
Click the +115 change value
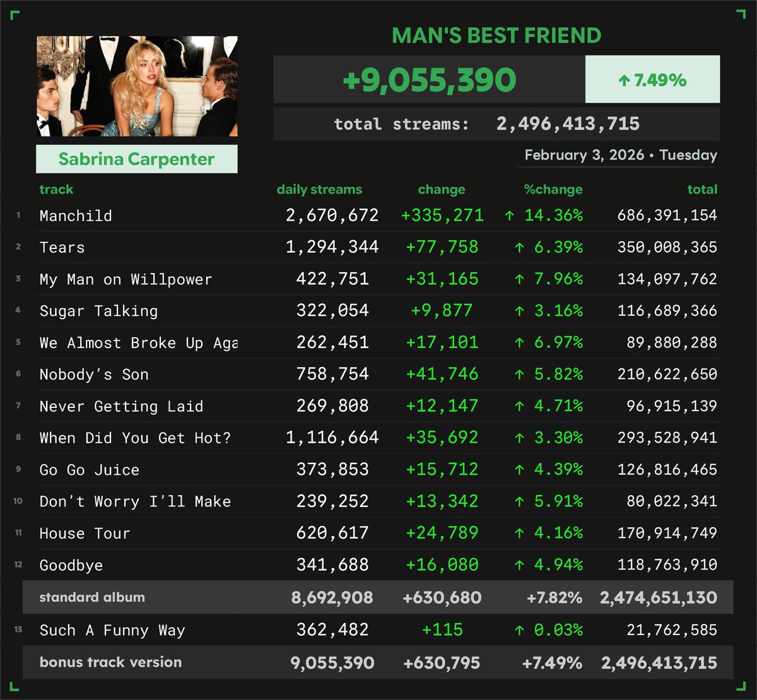(442, 629)
